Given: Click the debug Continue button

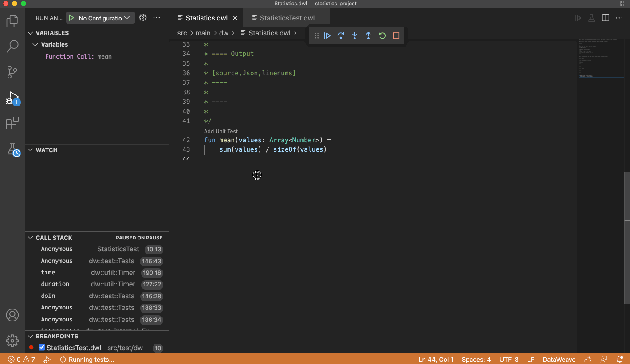Looking at the screenshot, I should [x=327, y=36].
